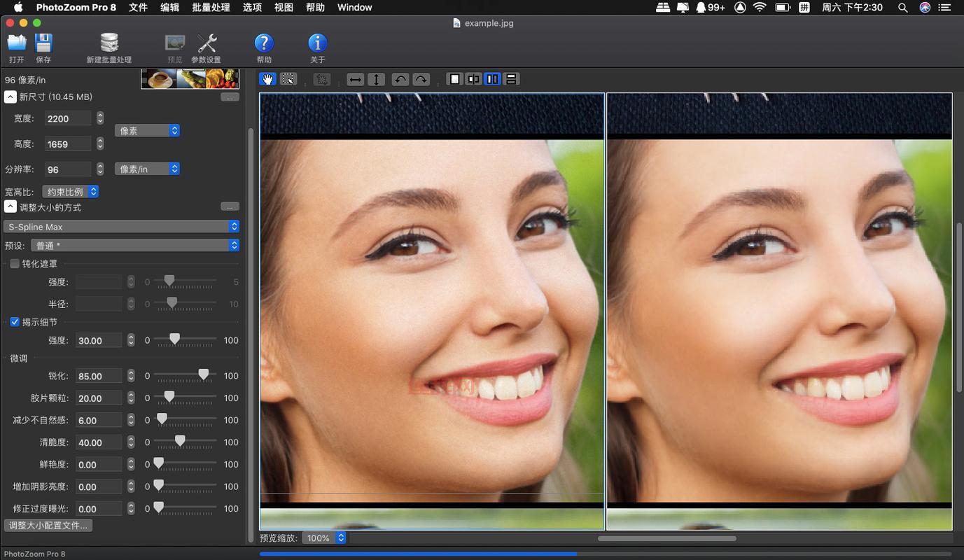The width and height of the screenshot is (964, 560).
Task: Open the 批量处理 menu
Action: [210, 7]
